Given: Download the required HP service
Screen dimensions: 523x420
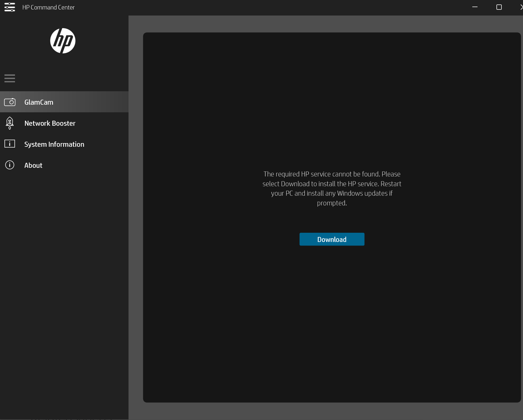Looking at the screenshot, I should [x=332, y=239].
